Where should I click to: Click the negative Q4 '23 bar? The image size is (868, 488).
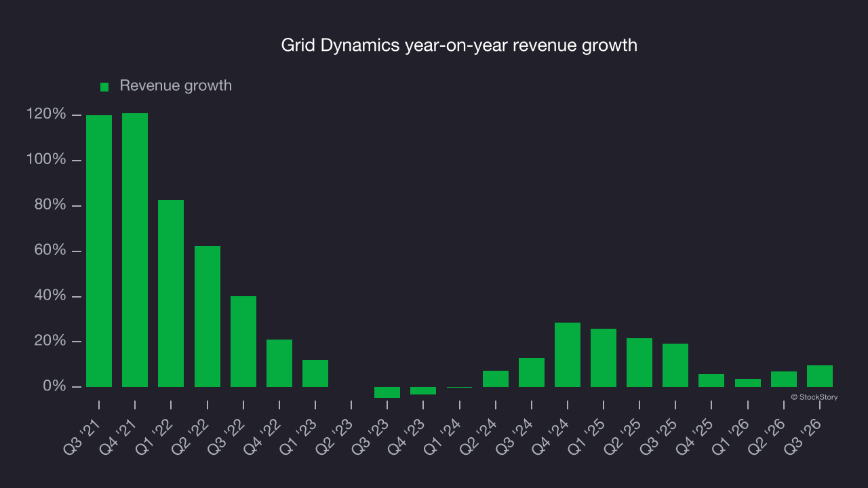(423, 391)
